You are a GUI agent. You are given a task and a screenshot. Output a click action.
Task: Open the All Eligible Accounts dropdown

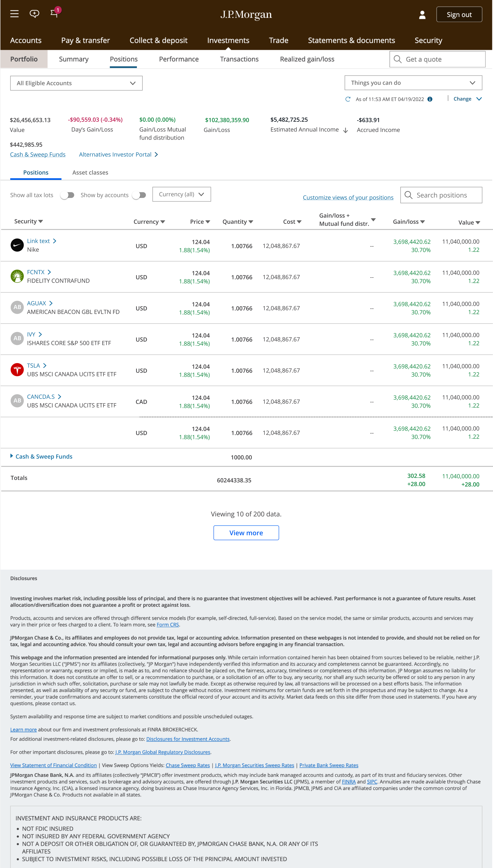tap(76, 83)
